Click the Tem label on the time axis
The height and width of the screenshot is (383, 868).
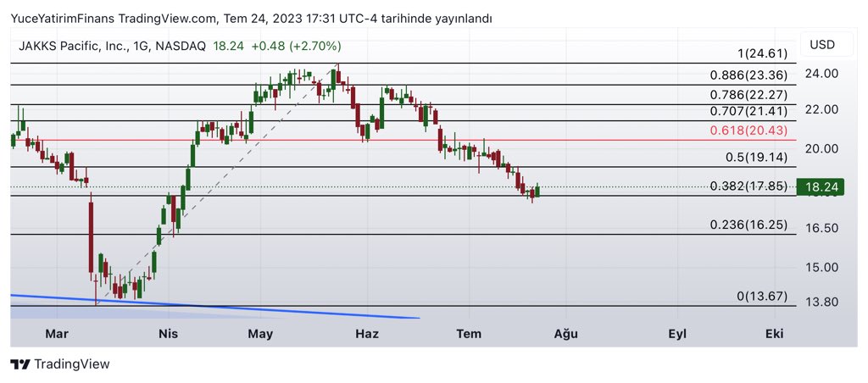pyautogui.click(x=469, y=334)
